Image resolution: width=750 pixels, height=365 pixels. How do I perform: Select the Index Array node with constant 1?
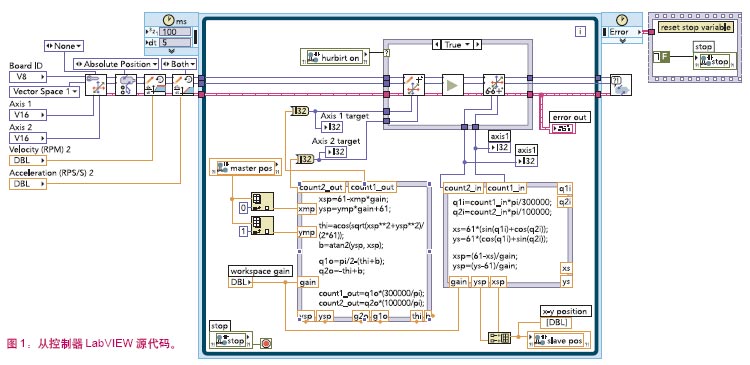[x=262, y=226]
